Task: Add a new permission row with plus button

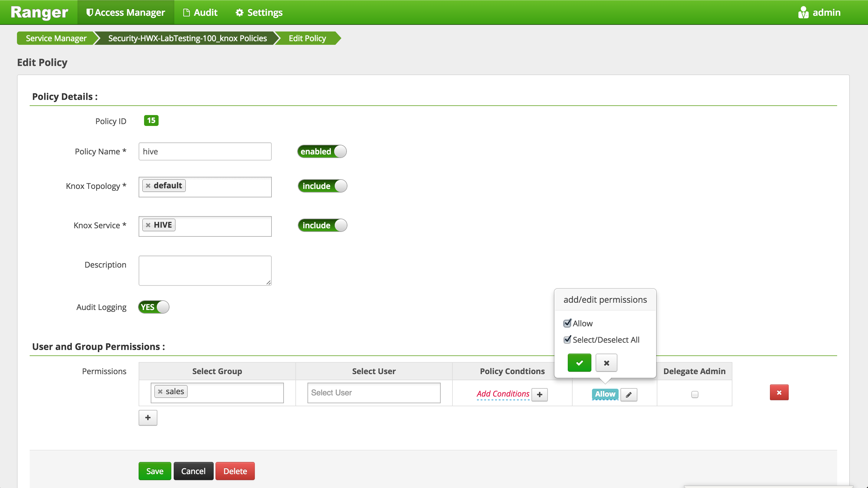Action: click(148, 417)
